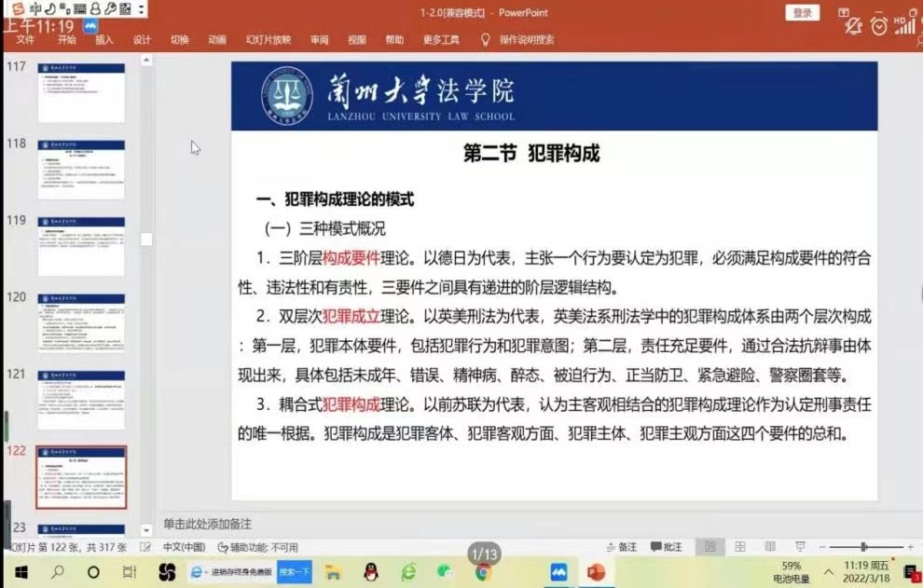Viewport: 923px width, 588px height.
Task: Click the zoom slider handle
Action: click(x=863, y=547)
